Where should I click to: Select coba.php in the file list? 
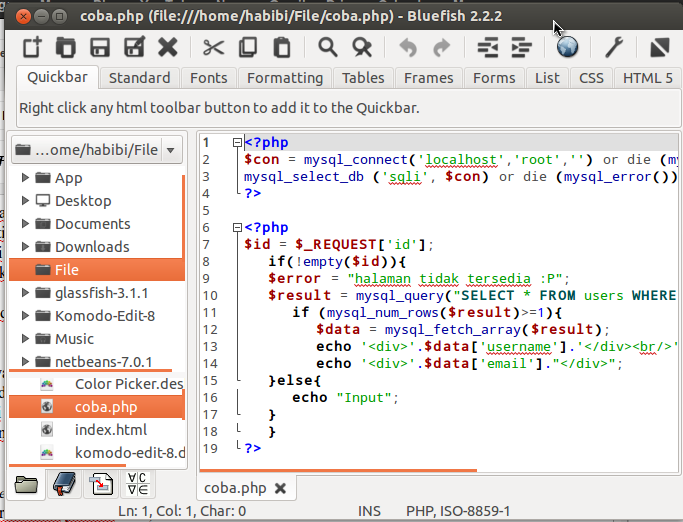[96, 407]
